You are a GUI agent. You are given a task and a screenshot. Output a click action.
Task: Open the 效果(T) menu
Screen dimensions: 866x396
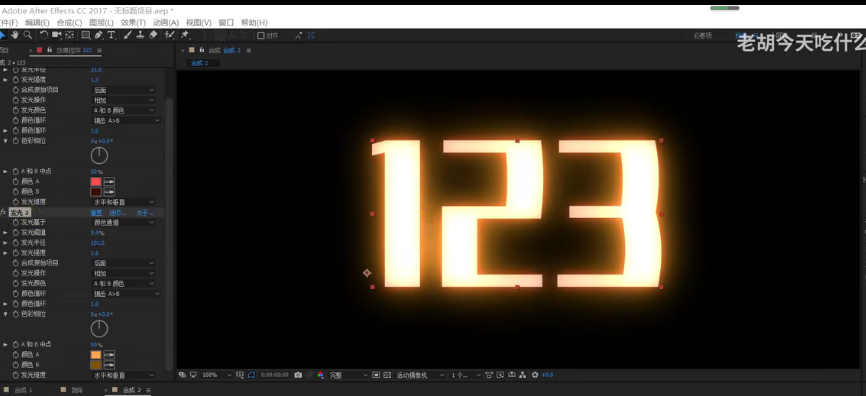click(133, 23)
